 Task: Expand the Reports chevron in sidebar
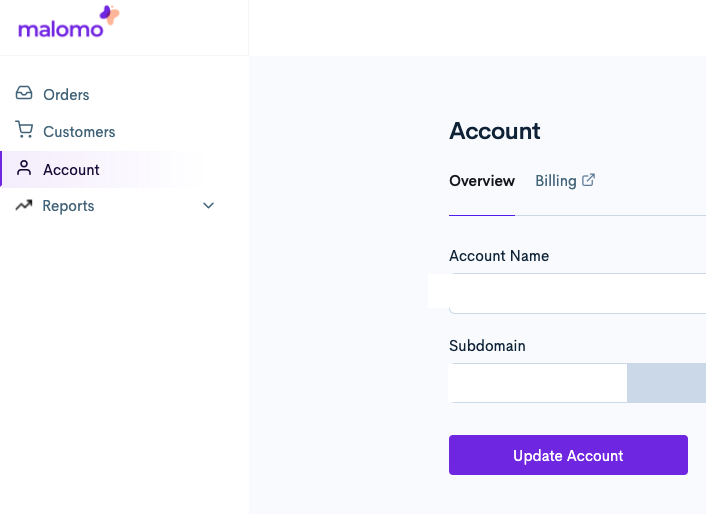209,206
